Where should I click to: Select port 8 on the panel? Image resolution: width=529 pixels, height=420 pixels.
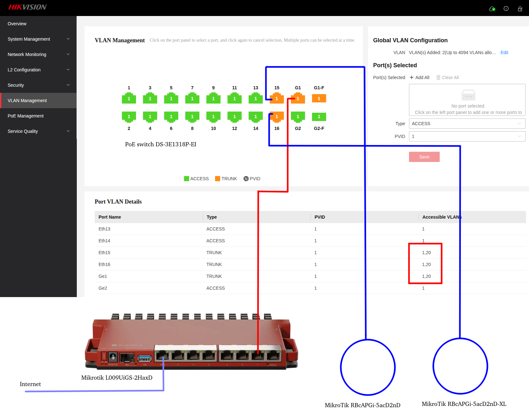point(192,117)
